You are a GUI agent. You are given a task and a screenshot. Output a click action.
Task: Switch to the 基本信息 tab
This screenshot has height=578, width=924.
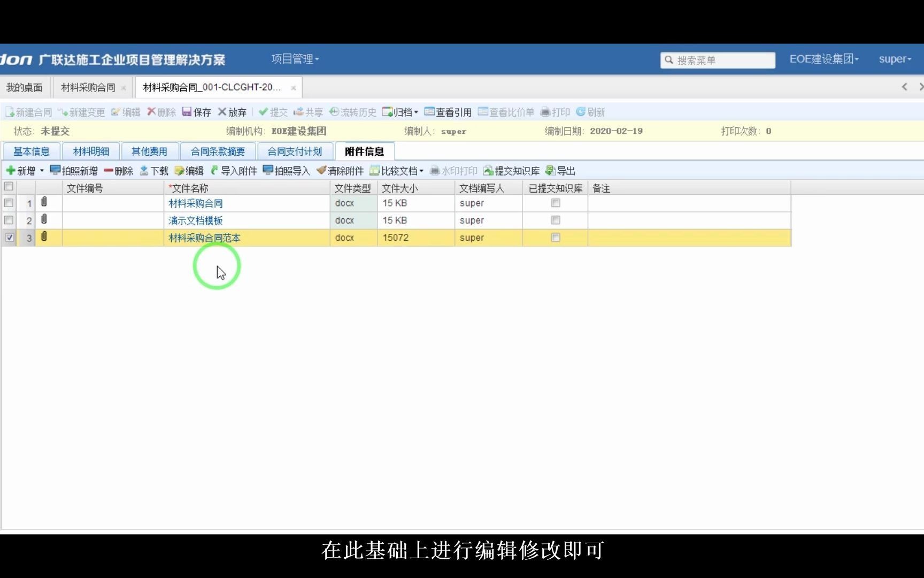coord(31,151)
